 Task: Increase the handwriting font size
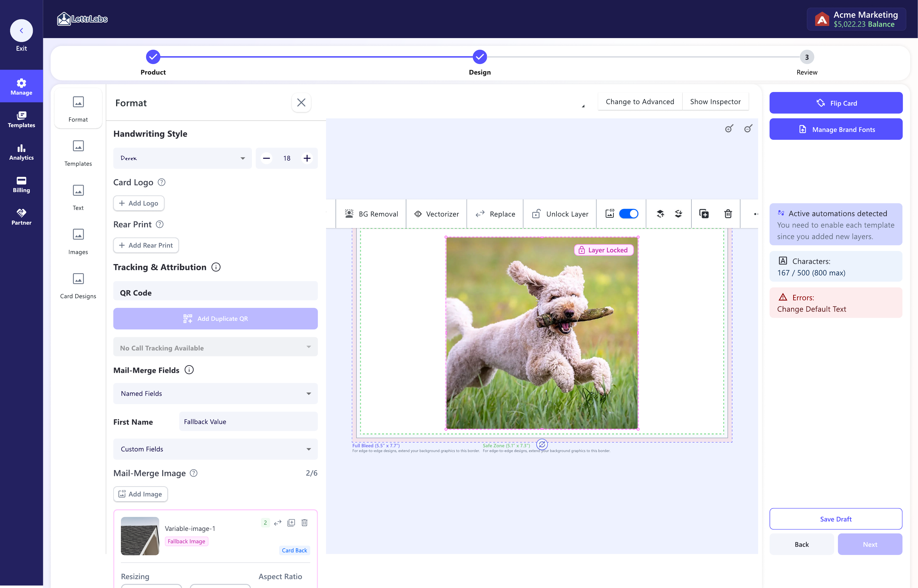307,158
